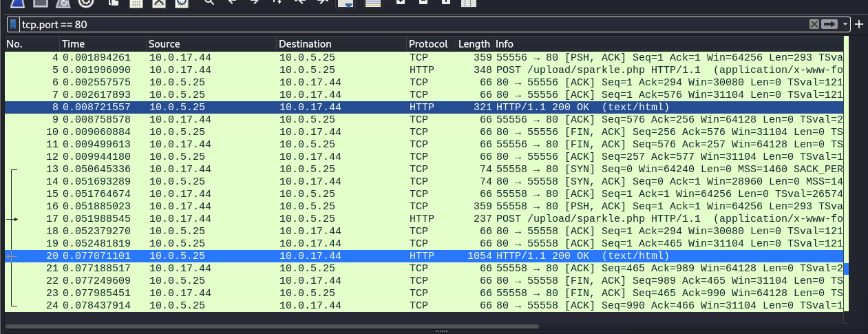Viewport: 868px width, 334px height.
Task: Click the Source column header
Action: click(x=165, y=44)
